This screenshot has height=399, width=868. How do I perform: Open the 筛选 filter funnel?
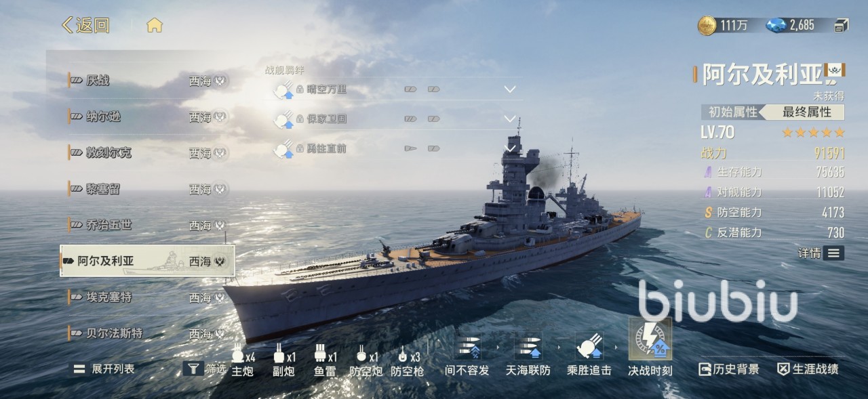pos(194,369)
